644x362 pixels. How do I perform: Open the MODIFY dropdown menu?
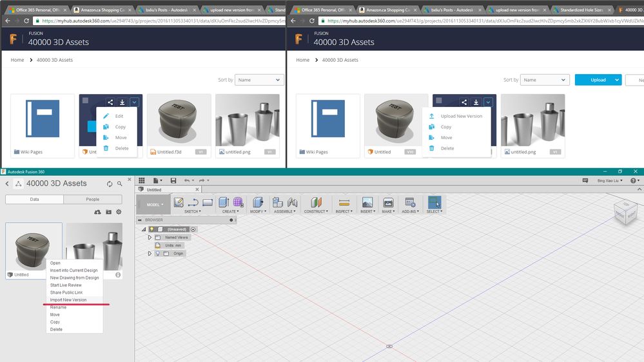pos(258,211)
